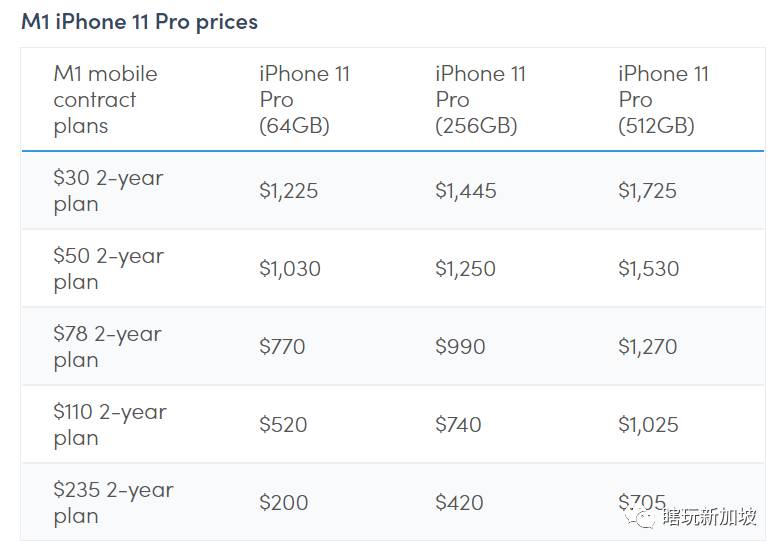
Task: Click the $1,030 price cell
Action: coord(290,269)
